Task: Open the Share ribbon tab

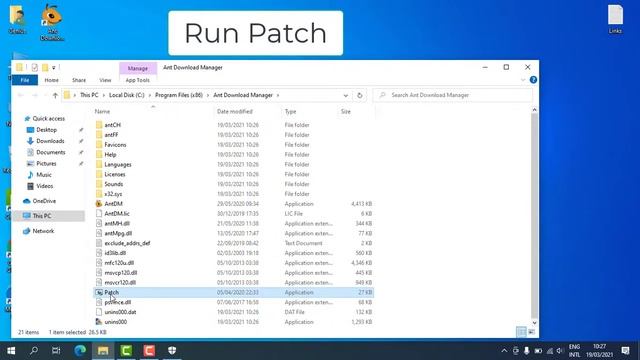Action: pyautogui.click(x=79, y=80)
